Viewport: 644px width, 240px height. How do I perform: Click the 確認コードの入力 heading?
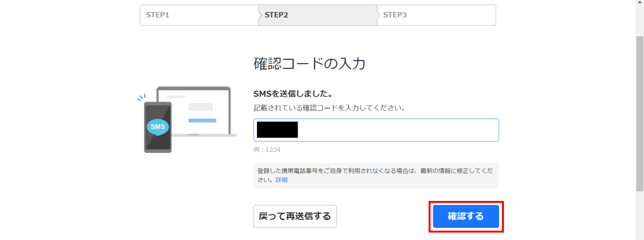pos(309,64)
